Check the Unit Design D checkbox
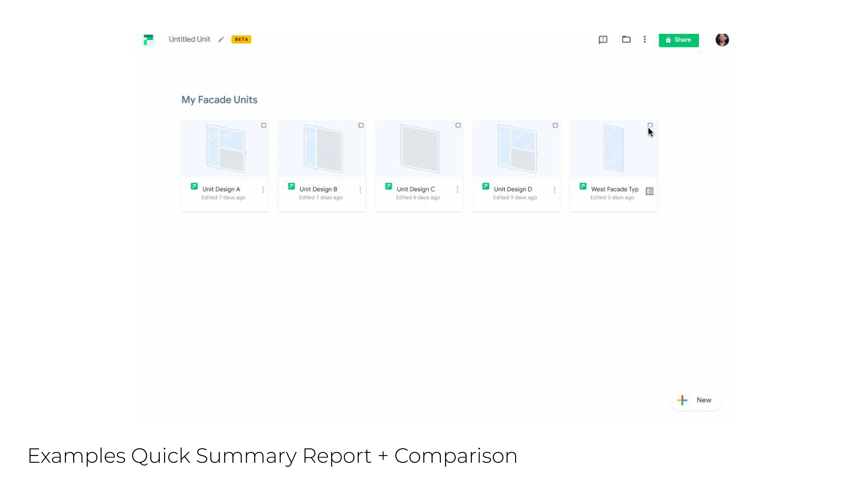The width and height of the screenshot is (868, 488). point(555,125)
